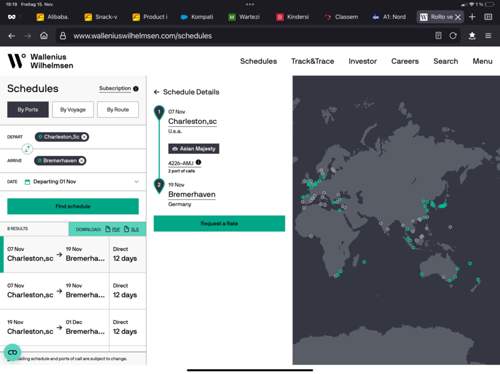This screenshot has width=500, height=374.
Task: Open a new tab with plus icon
Action: (x=472, y=17)
